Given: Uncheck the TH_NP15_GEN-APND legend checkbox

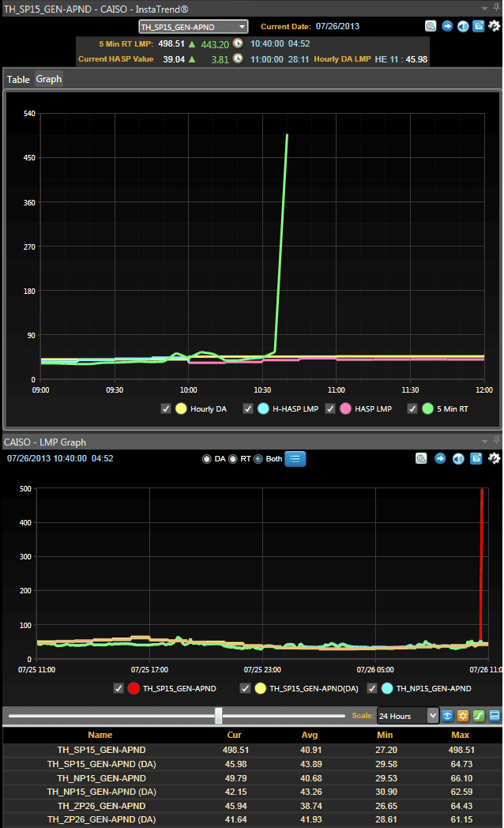Looking at the screenshot, I should (x=372, y=688).
